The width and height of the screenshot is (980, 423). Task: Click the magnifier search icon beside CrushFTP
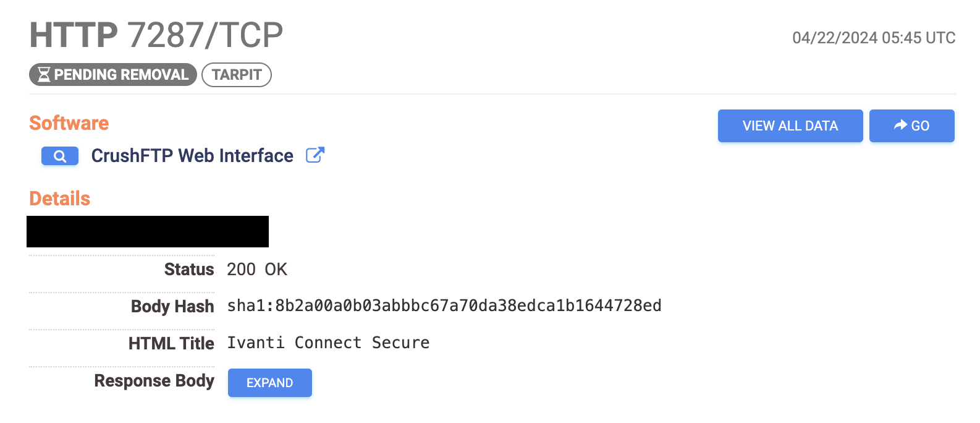click(60, 156)
